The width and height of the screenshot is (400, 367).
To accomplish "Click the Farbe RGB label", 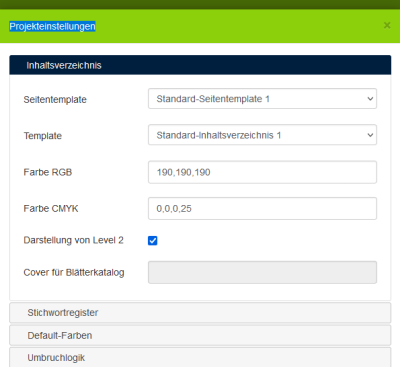I will 48,172.
